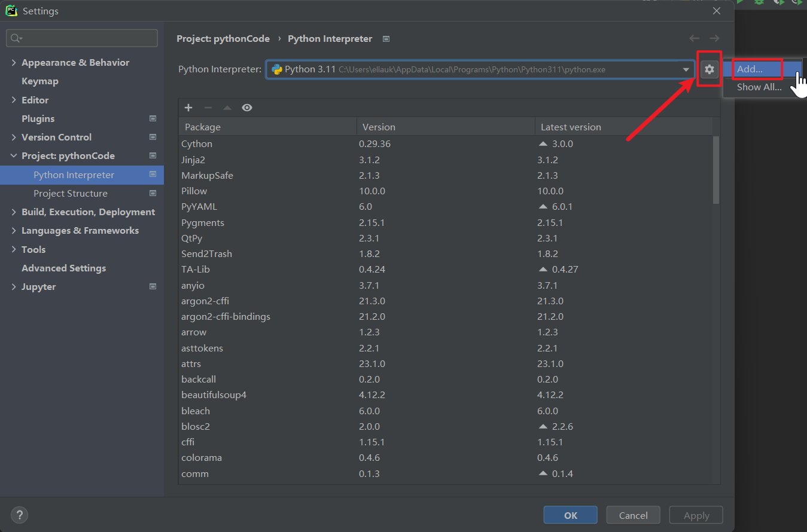Collapse the Project: pythonCode section

[x=14, y=155]
